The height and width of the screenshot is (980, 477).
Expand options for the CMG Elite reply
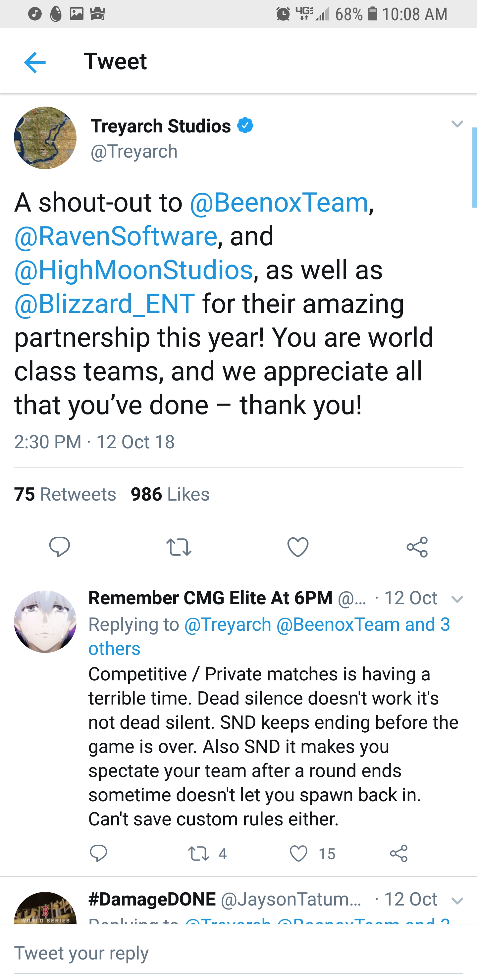tap(457, 599)
